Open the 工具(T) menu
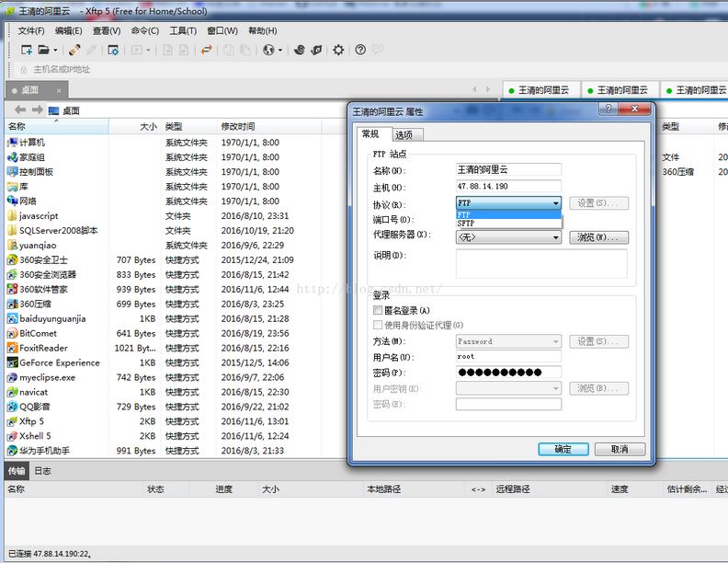Screen dimensions: 728x563 (183, 30)
